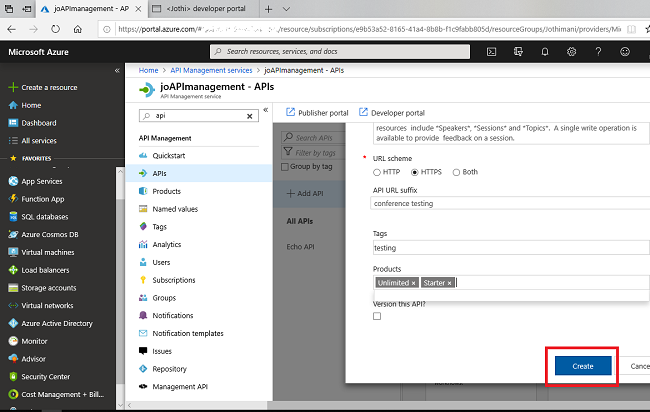Open Virtual machines favorite

click(41, 252)
